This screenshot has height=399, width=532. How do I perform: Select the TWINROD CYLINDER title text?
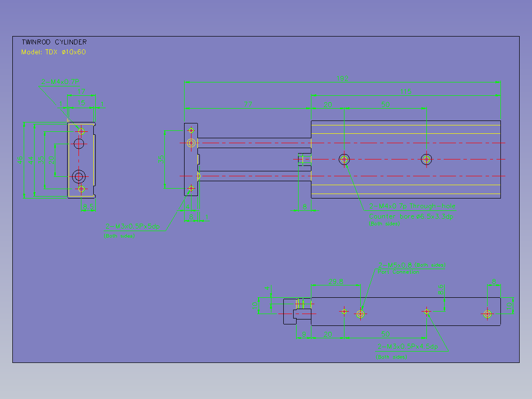click(x=54, y=42)
